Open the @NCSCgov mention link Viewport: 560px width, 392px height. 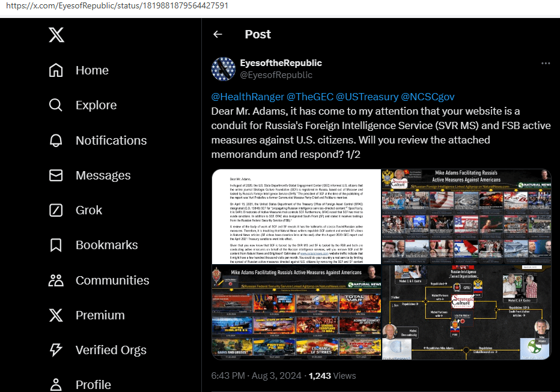[427, 97]
